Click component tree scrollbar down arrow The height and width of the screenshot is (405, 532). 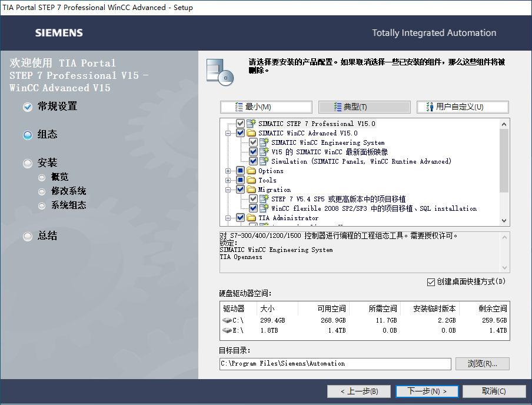(504, 221)
